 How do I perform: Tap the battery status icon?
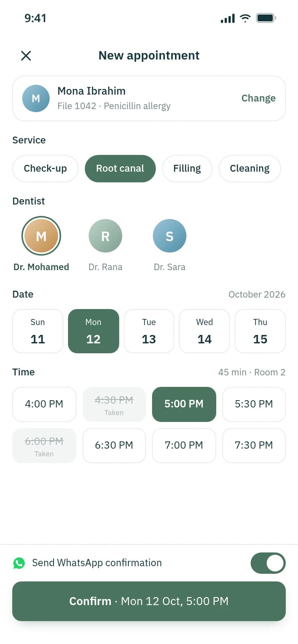(x=266, y=18)
